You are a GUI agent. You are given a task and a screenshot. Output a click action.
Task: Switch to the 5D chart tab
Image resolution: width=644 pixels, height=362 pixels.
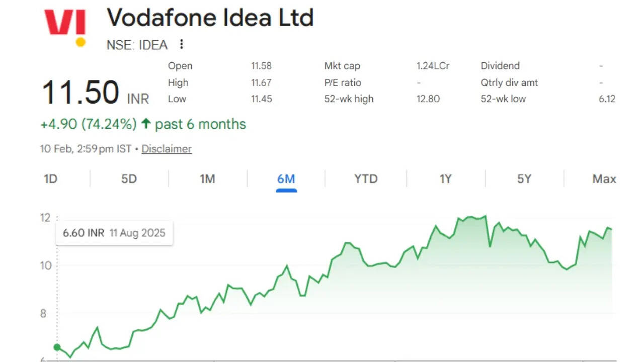pos(129,179)
